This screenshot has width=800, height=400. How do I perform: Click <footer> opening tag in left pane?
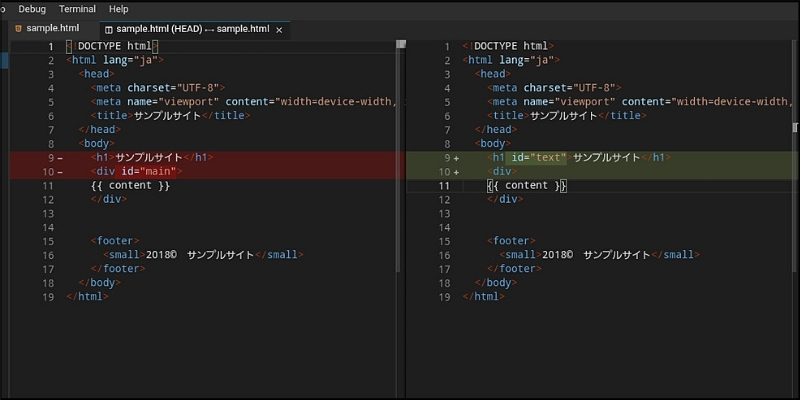pyautogui.click(x=115, y=241)
